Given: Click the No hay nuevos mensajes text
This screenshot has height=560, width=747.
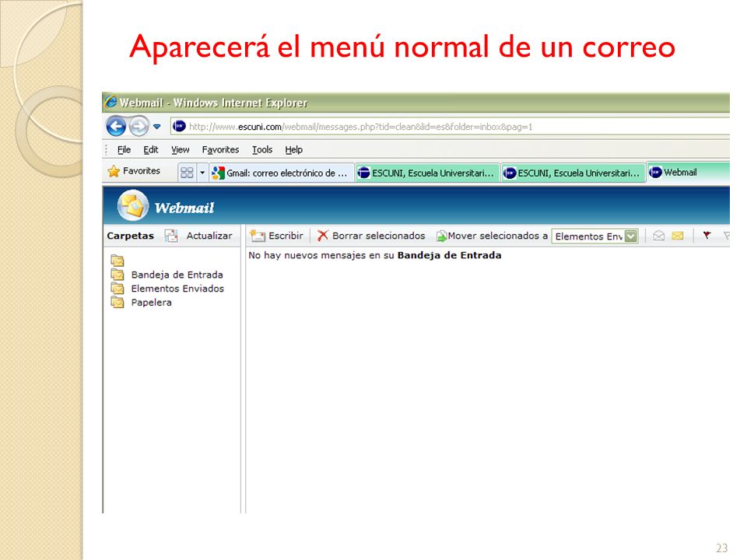Looking at the screenshot, I should [375, 255].
